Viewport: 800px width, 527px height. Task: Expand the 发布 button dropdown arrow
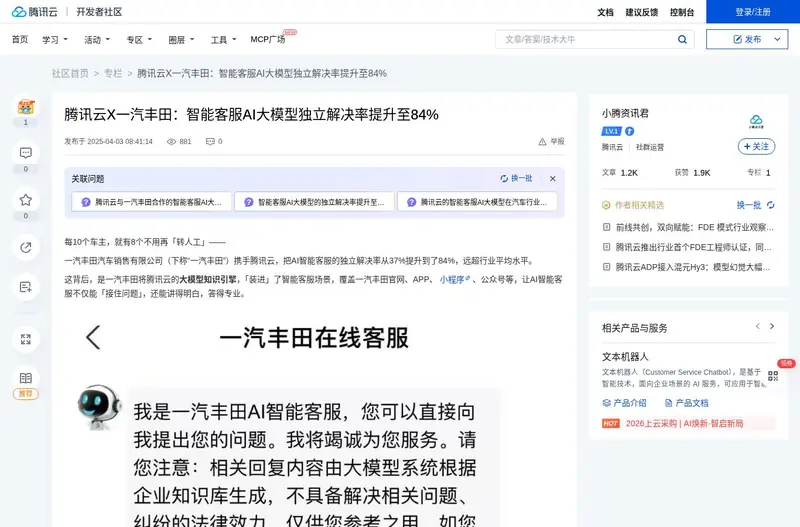coord(777,39)
